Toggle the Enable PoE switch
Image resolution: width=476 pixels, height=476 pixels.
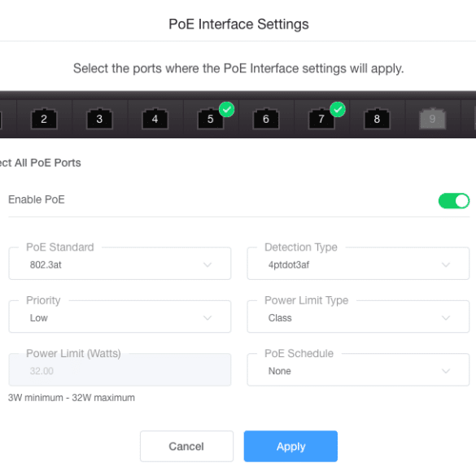454,201
